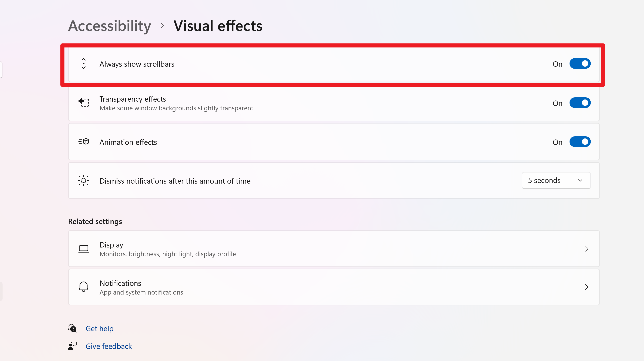Click the On label beside Animation effects
This screenshot has height=361, width=644.
click(x=557, y=142)
